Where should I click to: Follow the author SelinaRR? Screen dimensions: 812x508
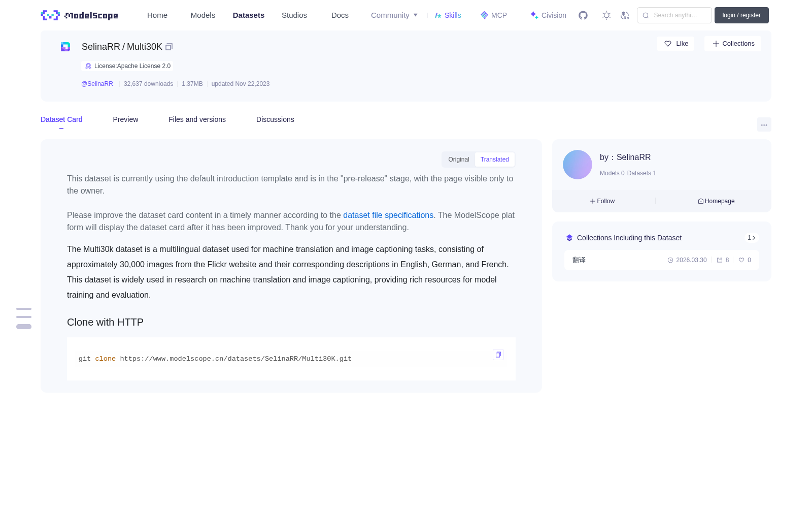[602, 201]
